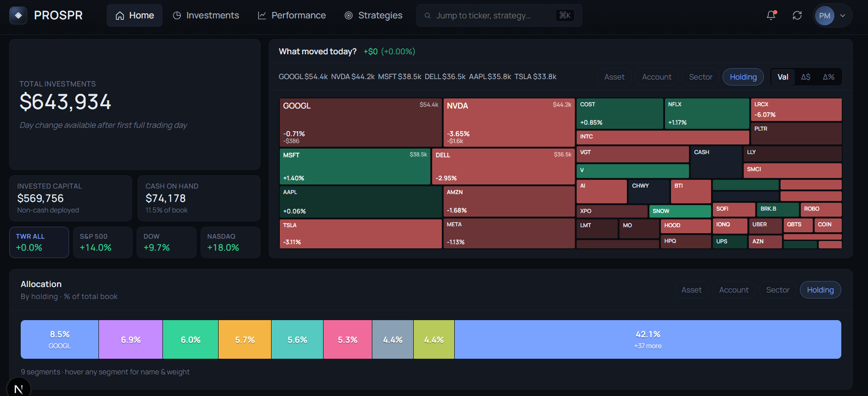
Task: Click the AAPL heatmap tile
Action: 361,201
